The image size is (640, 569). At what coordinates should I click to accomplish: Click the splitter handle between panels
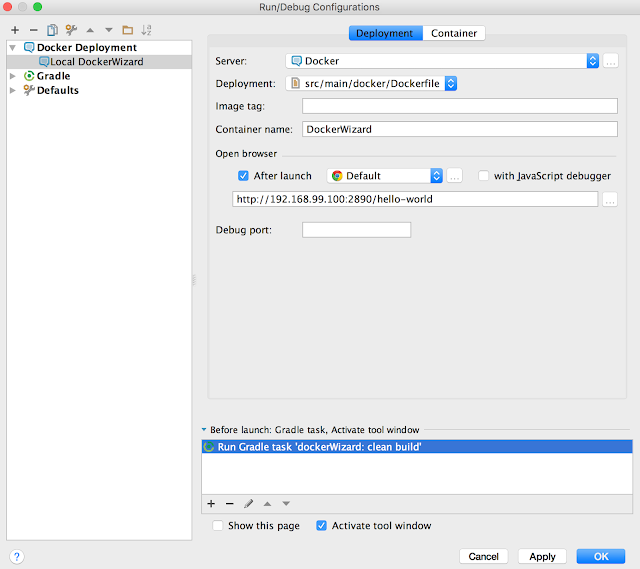pos(194,280)
